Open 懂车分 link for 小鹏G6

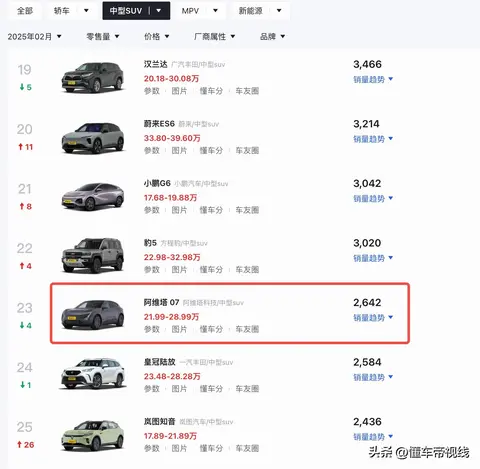pyautogui.click(x=211, y=210)
